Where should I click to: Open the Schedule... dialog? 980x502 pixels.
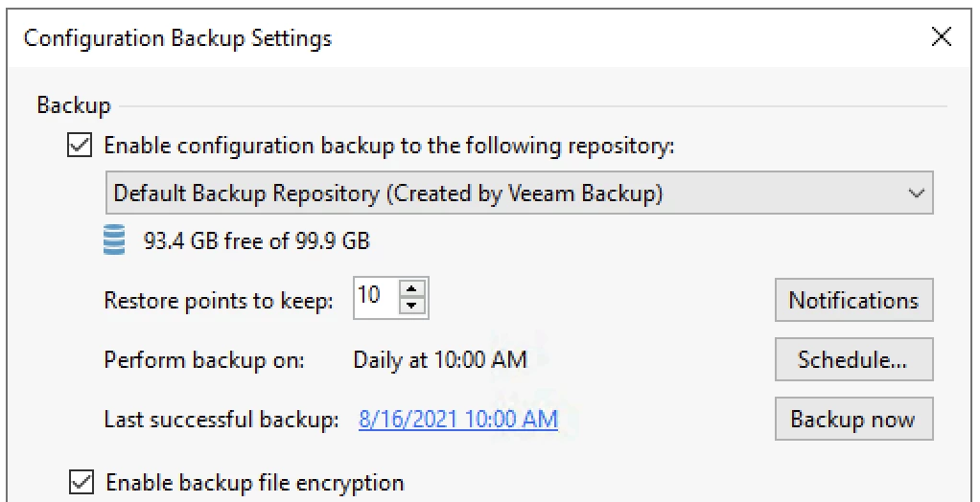pyautogui.click(x=853, y=360)
